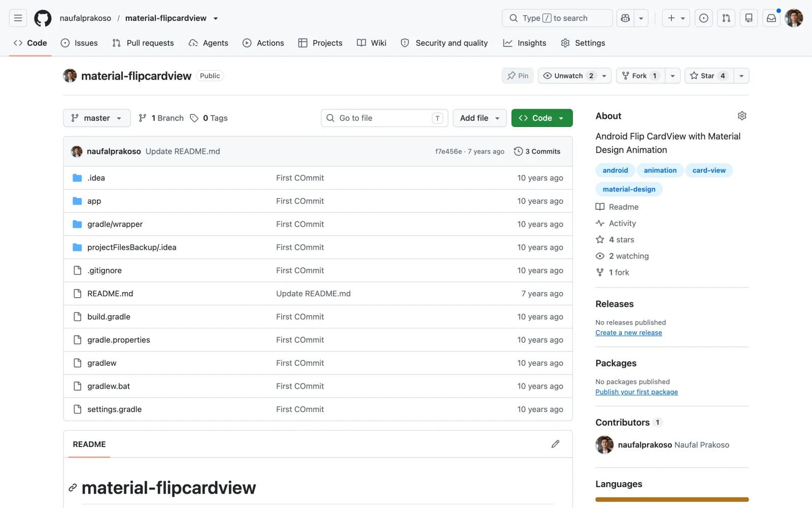The image size is (812, 508).
Task: Open user profile avatar menu
Action: pos(794,18)
